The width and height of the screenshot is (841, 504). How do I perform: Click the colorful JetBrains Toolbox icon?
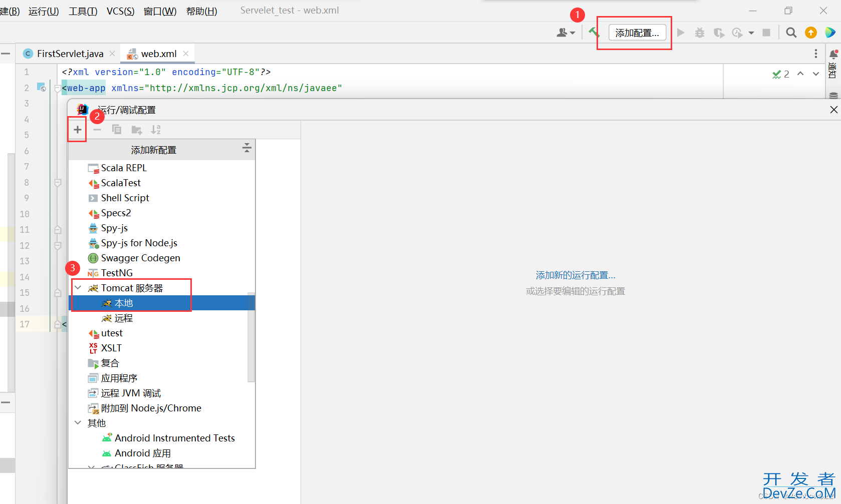click(x=830, y=33)
